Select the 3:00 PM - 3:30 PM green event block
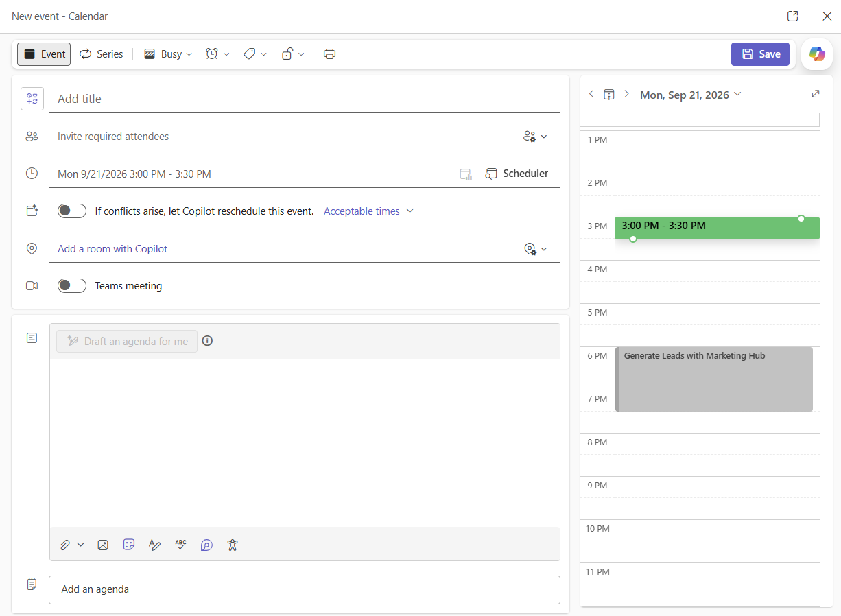 click(x=718, y=228)
